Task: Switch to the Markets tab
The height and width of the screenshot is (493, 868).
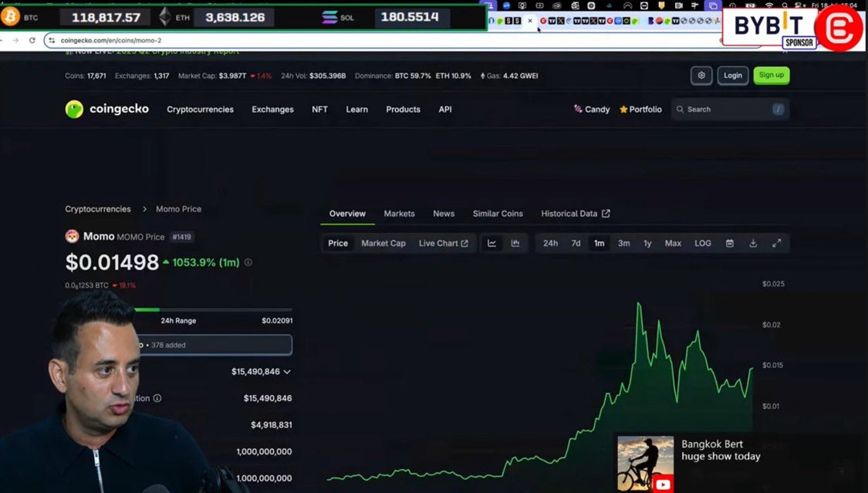Action: (x=399, y=214)
